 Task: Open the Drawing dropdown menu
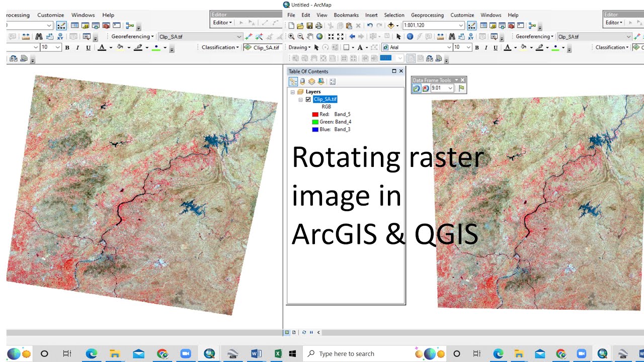tap(300, 47)
